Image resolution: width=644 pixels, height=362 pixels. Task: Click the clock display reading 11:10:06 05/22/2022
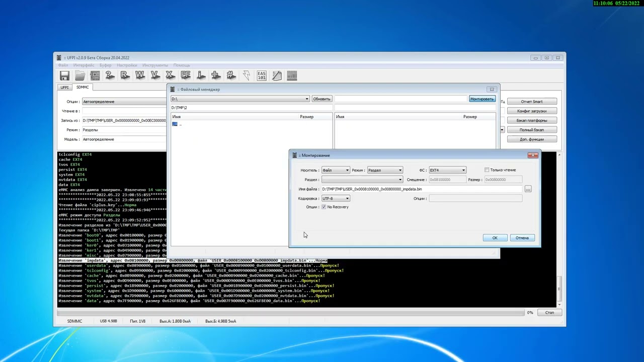coord(618,4)
